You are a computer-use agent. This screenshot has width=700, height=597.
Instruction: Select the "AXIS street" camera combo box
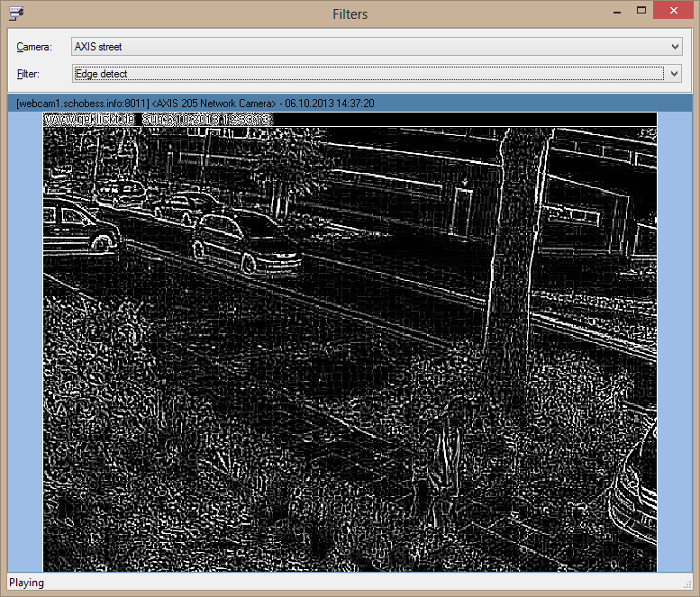coord(369,47)
